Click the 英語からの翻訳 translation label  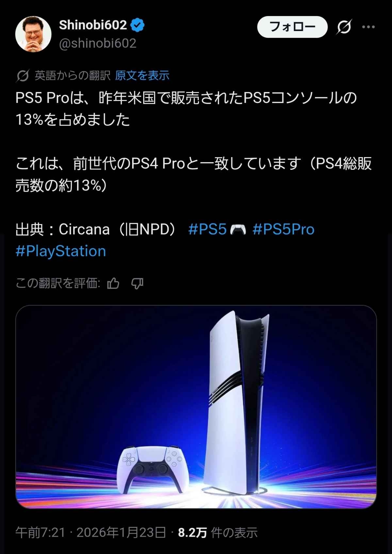point(73,75)
